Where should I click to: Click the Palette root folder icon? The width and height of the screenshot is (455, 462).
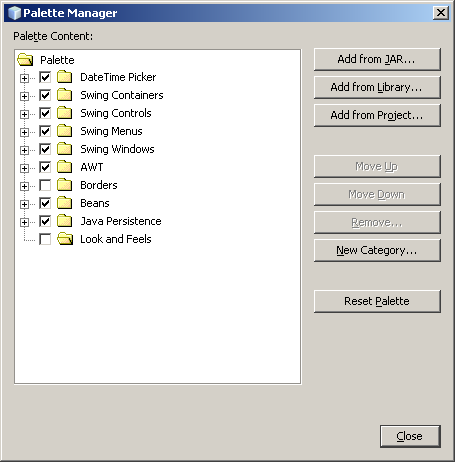(x=25, y=60)
